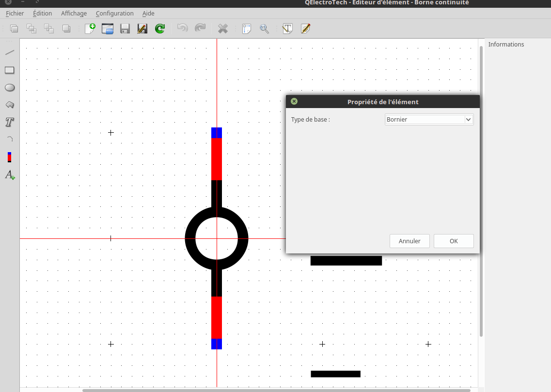This screenshot has width=551, height=392.
Task: Select the dynamic text field tool
Action: coord(10,175)
